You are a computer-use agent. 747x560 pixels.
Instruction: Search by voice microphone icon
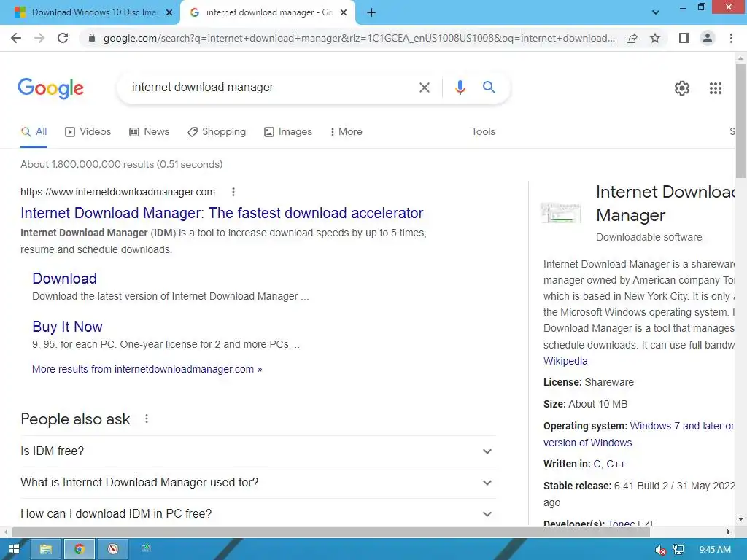pyautogui.click(x=460, y=87)
